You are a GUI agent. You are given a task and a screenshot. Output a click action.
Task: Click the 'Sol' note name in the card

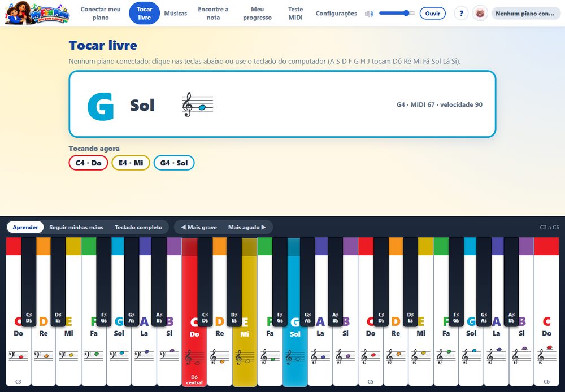point(142,105)
